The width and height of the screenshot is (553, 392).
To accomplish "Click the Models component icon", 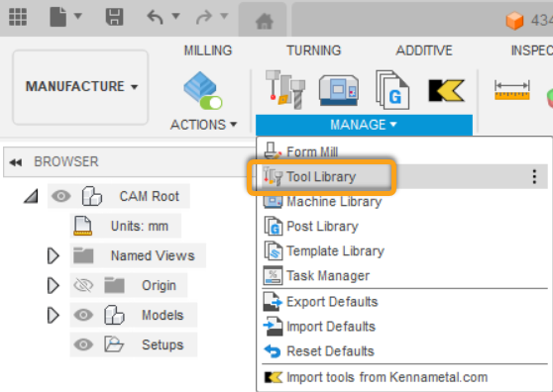I will tap(114, 315).
